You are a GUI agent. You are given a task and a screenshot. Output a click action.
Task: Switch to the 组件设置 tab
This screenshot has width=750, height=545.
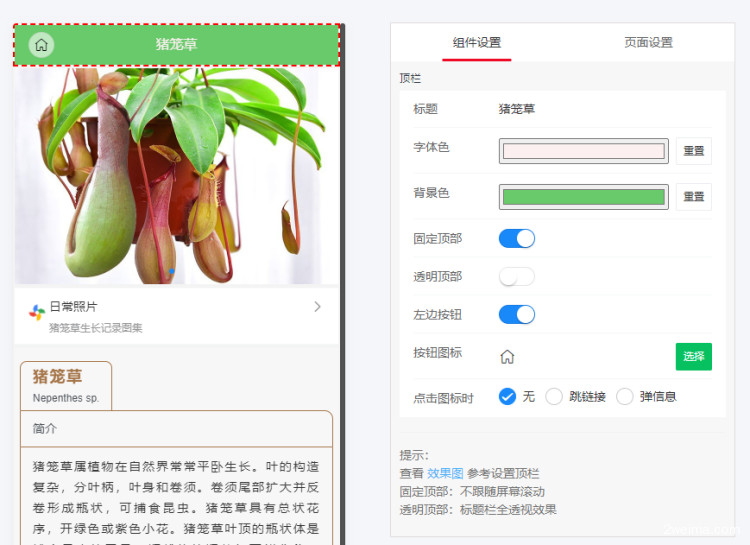click(x=477, y=43)
